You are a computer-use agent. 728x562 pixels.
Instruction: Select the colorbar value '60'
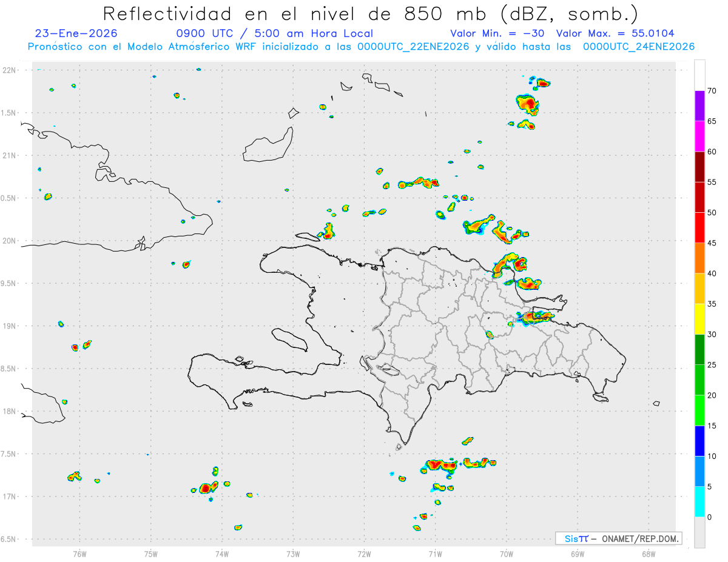tap(712, 152)
